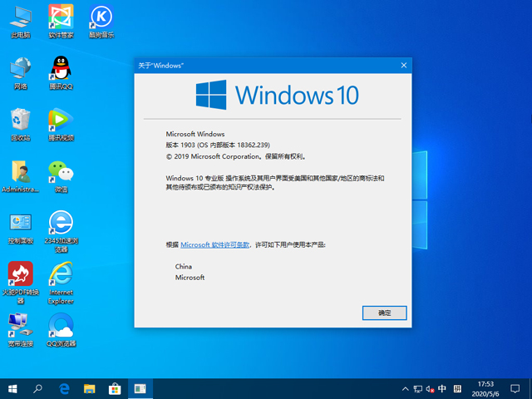Launch Edge from the taskbar
The height and width of the screenshot is (399, 532).
(64, 389)
